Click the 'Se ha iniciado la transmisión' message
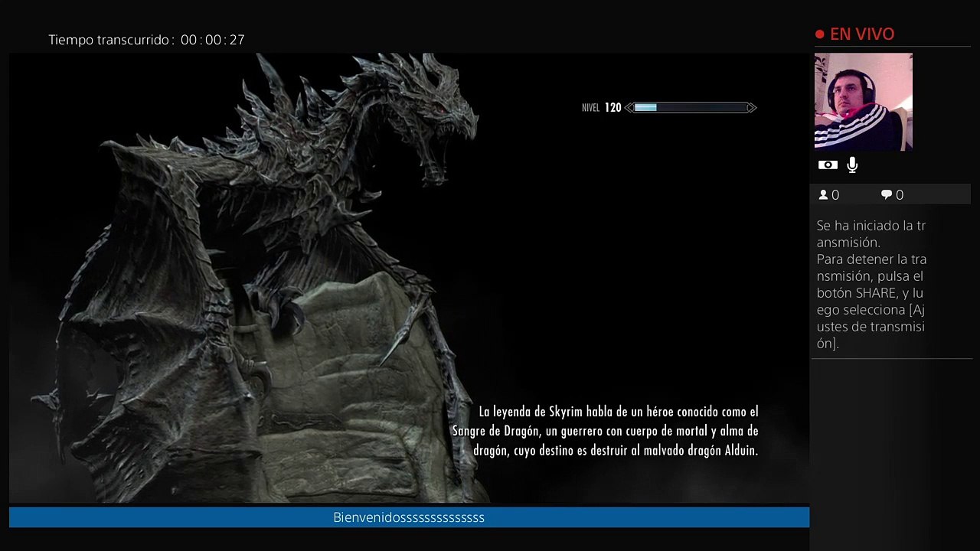Image resolution: width=980 pixels, height=551 pixels. [x=871, y=233]
